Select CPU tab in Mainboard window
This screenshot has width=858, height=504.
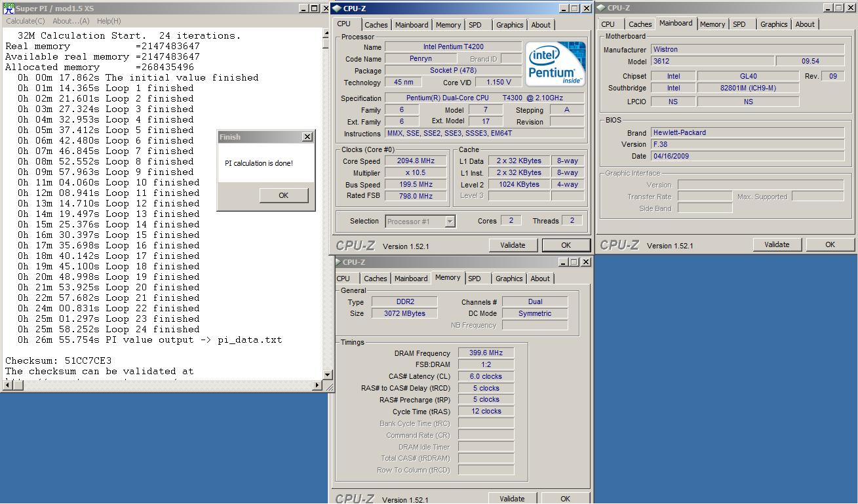pos(608,24)
